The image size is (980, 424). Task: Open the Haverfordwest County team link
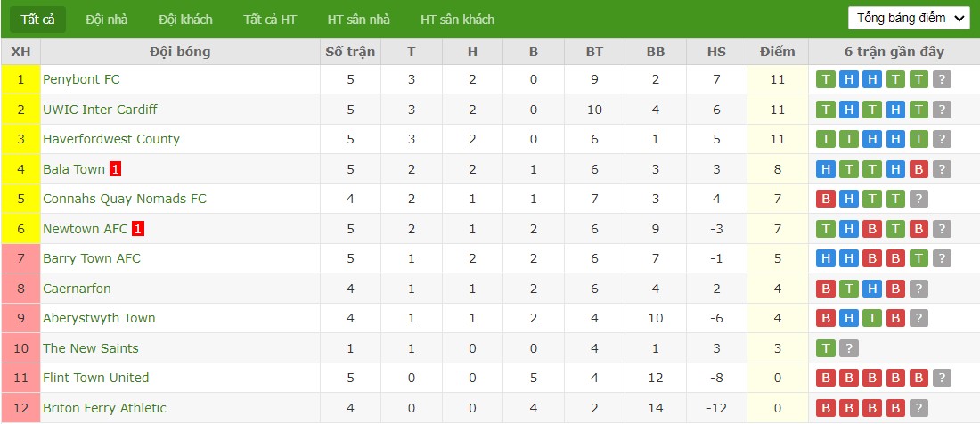tap(111, 139)
